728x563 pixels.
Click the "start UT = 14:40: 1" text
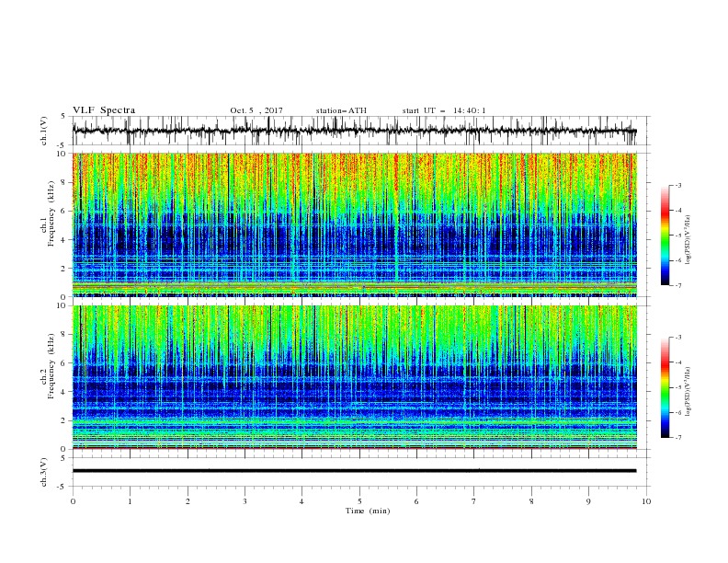click(x=444, y=110)
